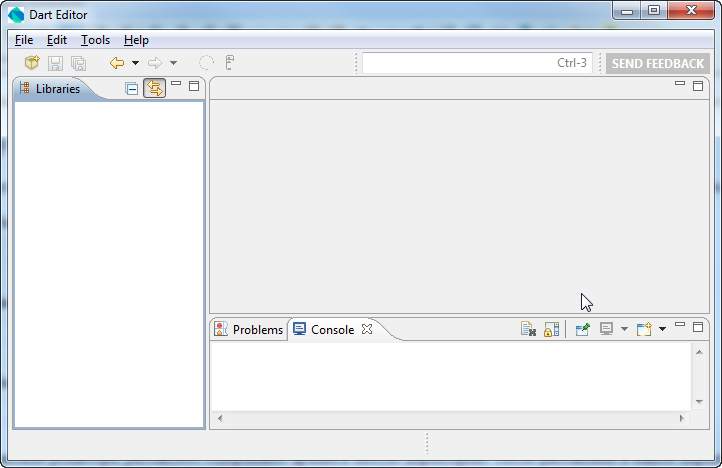
Task: Click the outline toolbar icon beside refresh
Action: click(230, 63)
